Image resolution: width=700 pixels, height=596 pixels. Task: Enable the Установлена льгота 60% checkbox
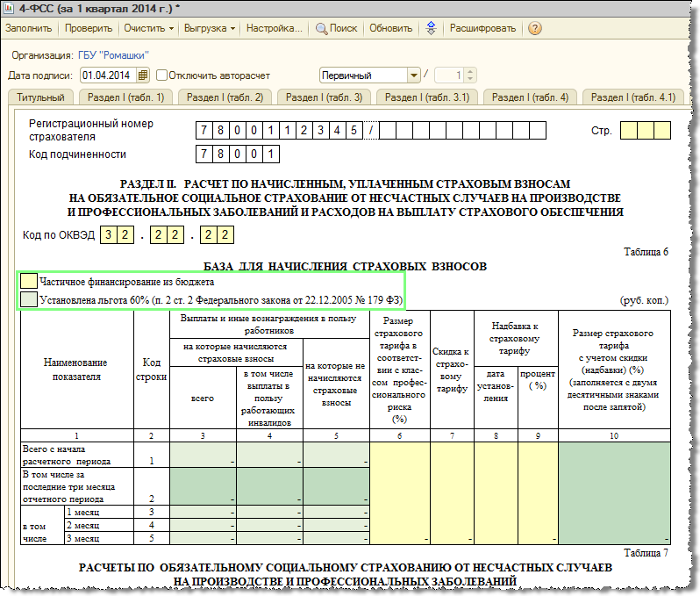click(x=29, y=300)
